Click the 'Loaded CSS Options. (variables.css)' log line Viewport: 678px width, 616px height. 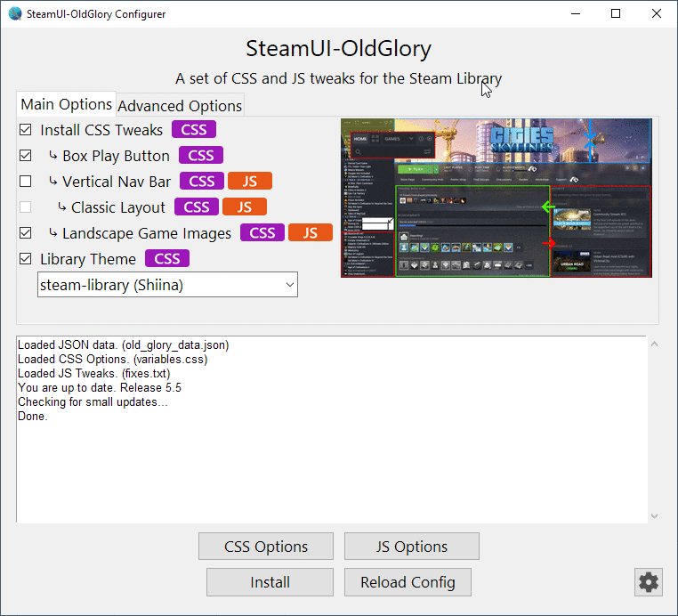[112, 359]
